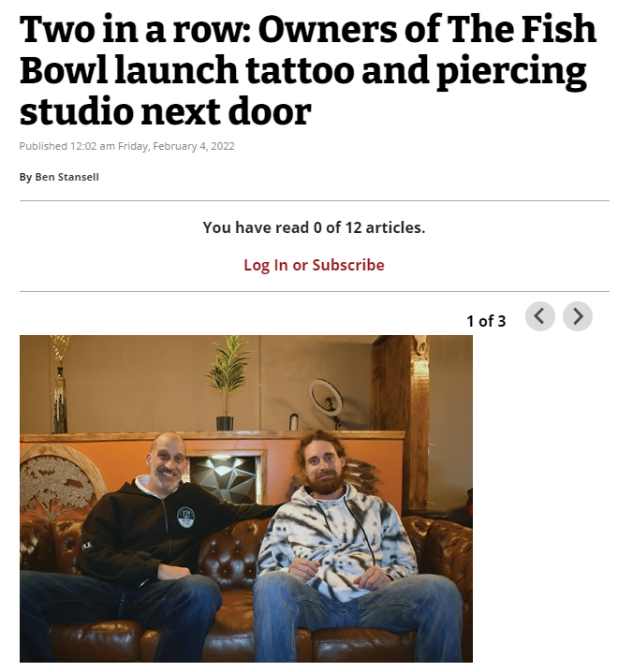Click the words 'Log In' in red link

(x=266, y=265)
